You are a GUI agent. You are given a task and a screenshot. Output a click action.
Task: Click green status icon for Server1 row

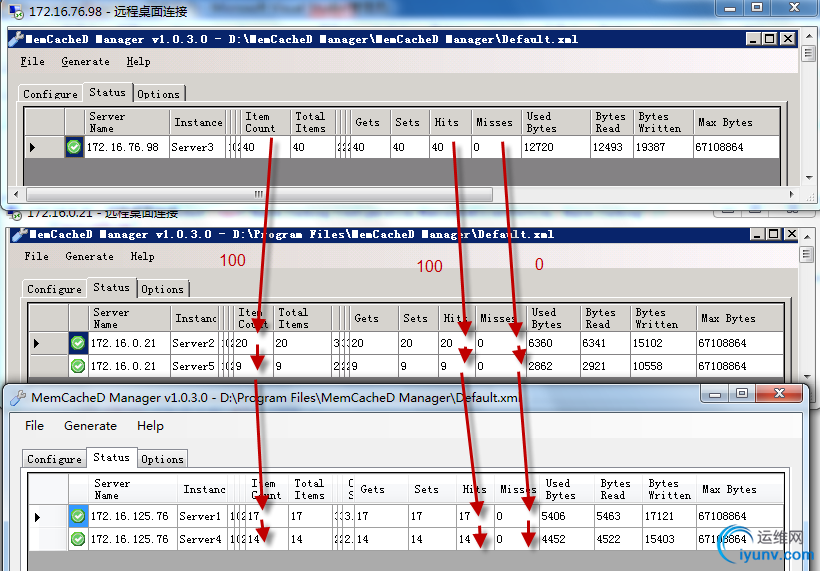pos(78,516)
